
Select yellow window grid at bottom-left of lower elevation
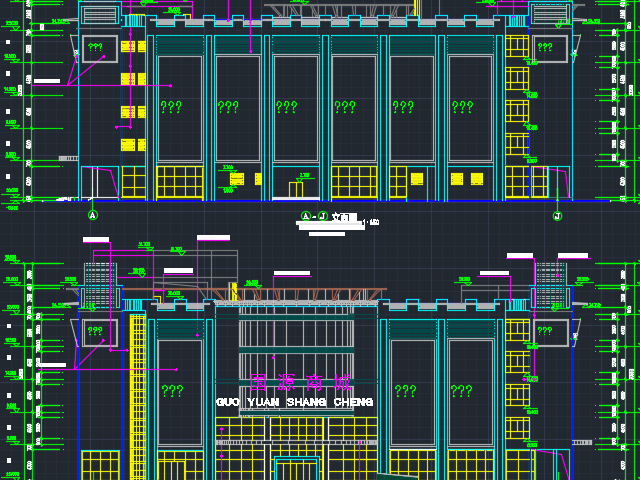point(99,465)
